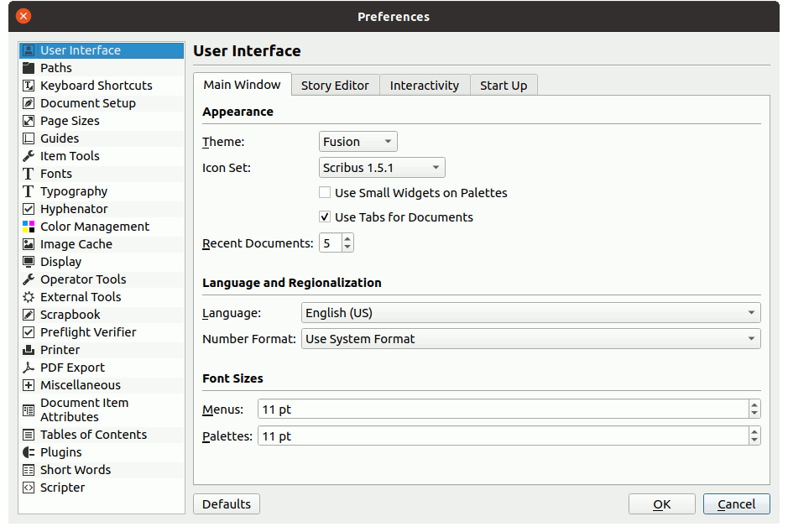
Task: Switch to the Story Editor tab
Action: [x=335, y=86]
